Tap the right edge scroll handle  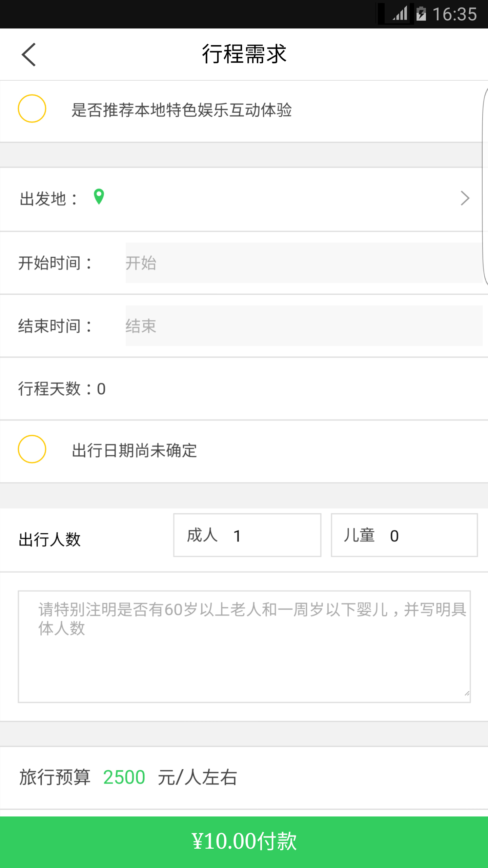[485, 186]
